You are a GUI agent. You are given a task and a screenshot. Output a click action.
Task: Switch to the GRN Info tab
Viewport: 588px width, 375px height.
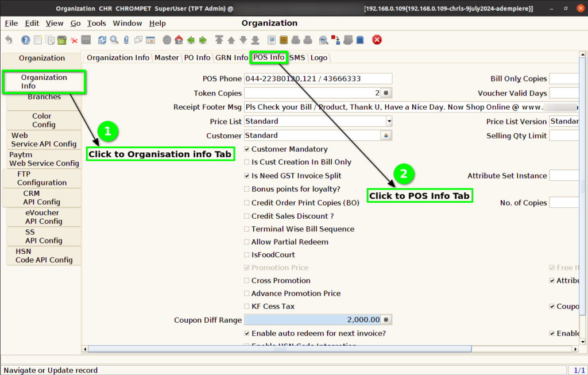click(x=231, y=58)
